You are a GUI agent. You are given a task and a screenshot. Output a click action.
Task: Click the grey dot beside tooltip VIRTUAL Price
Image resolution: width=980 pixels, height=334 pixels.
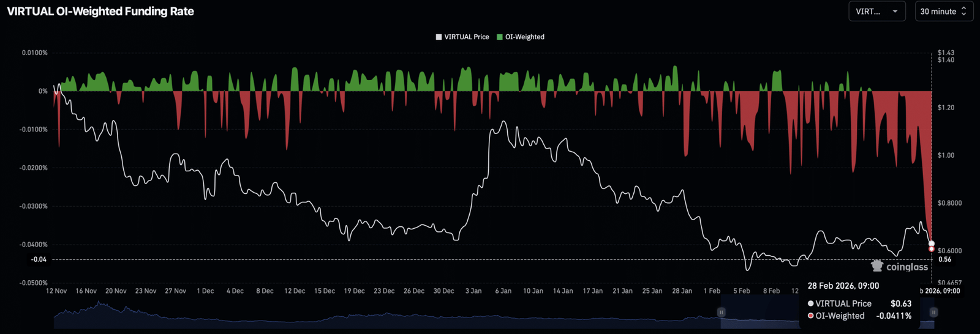point(811,304)
